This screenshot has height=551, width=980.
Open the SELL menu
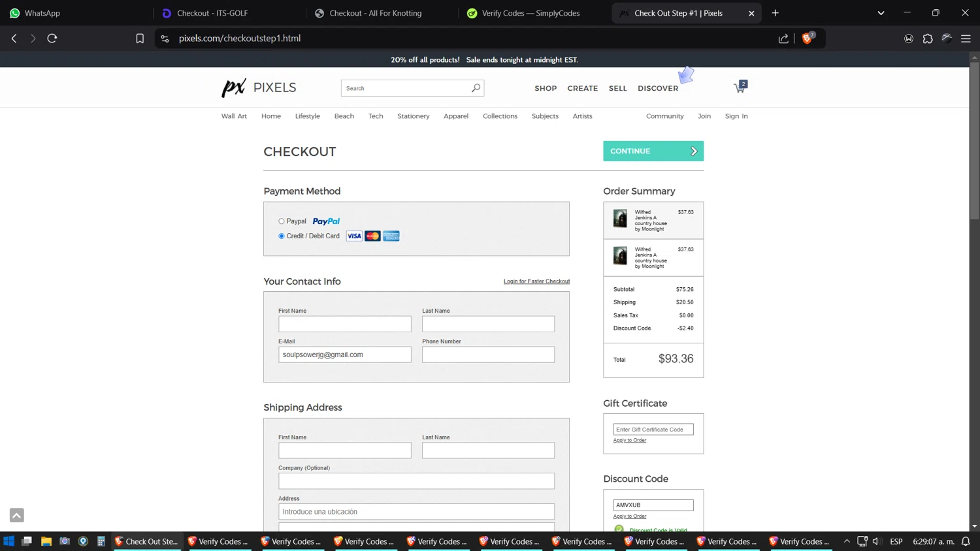(617, 88)
